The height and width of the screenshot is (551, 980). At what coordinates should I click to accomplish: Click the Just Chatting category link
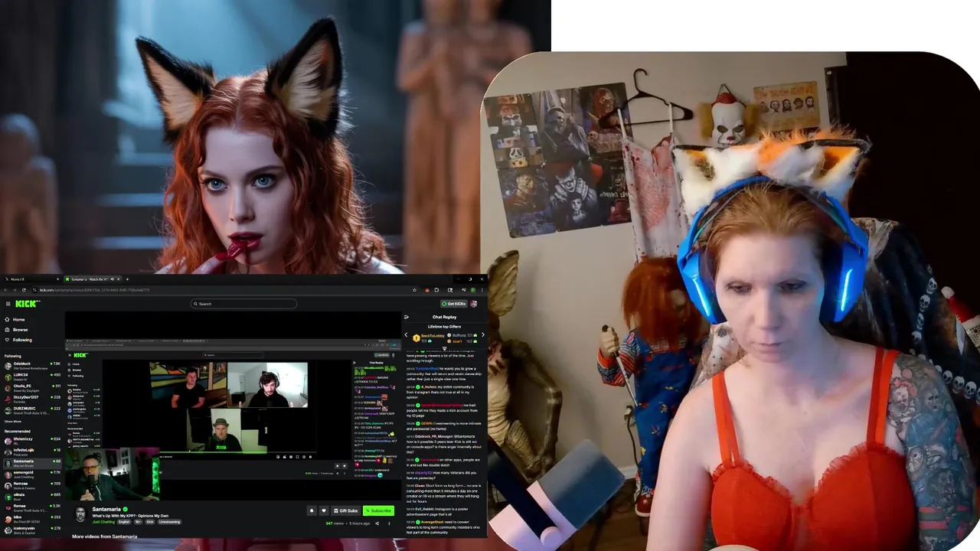click(x=103, y=522)
